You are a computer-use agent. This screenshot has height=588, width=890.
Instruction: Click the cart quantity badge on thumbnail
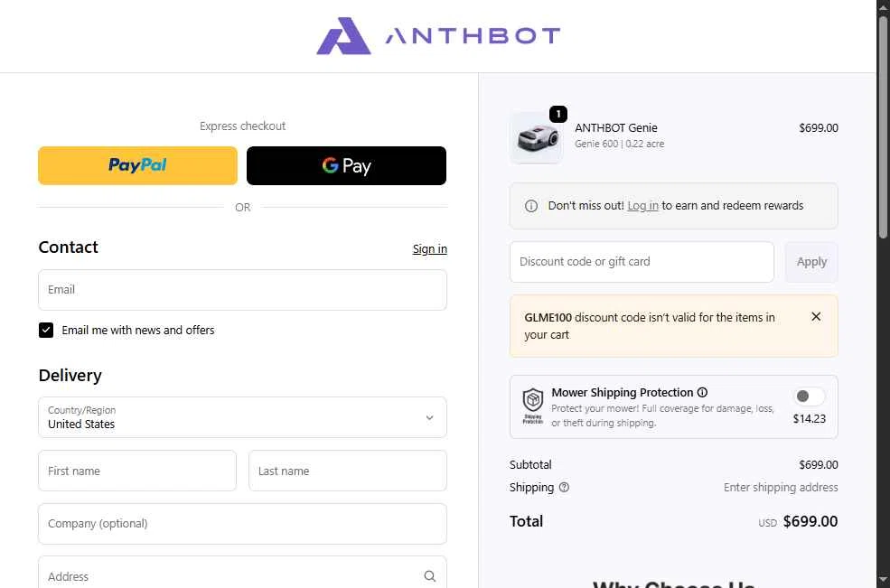click(x=558, y=114)
